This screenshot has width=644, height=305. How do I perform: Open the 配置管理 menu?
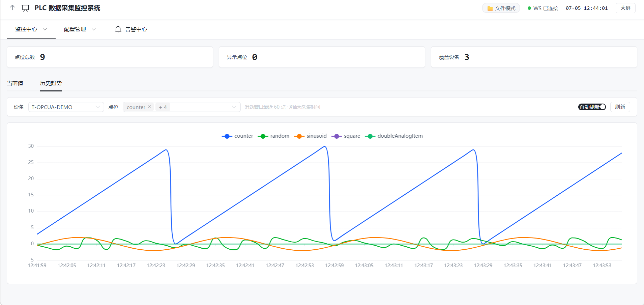click(x=80, y=29)
